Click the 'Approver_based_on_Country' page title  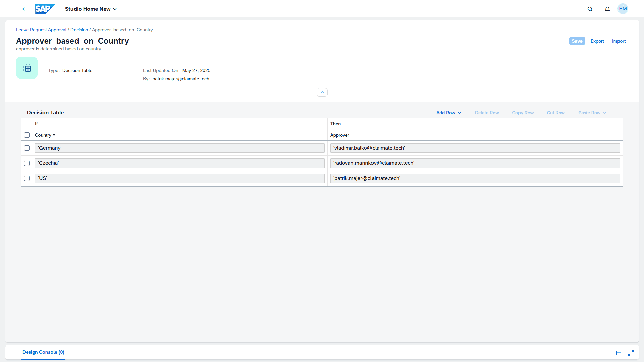(x=72, y=41)
